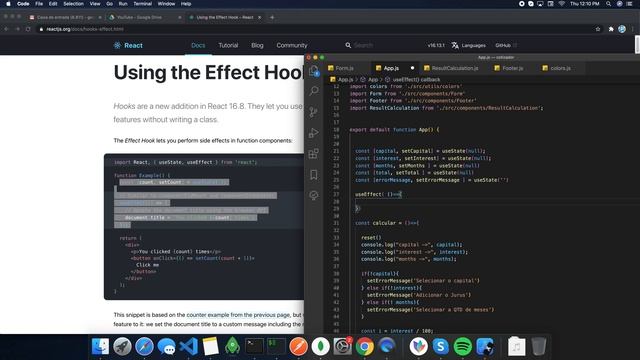Focus the React docs Search field
This screenshot has height=360, width=640.
(363, 45)
